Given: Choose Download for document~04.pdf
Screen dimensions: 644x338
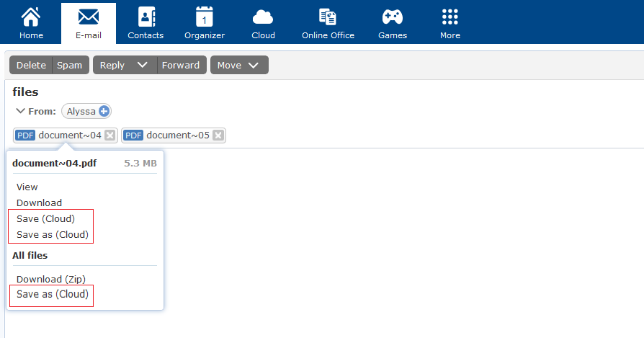Looking at the screenshot, I should [39, 203].
